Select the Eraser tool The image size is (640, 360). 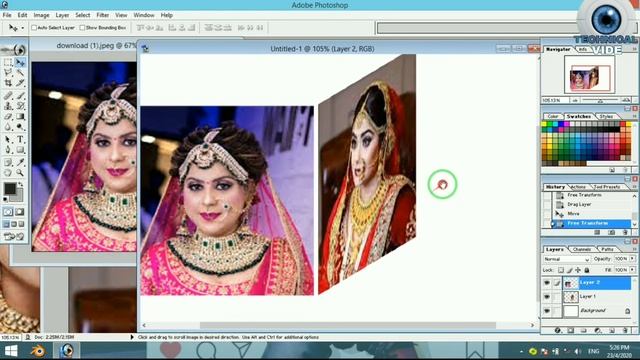click(8, 117)
